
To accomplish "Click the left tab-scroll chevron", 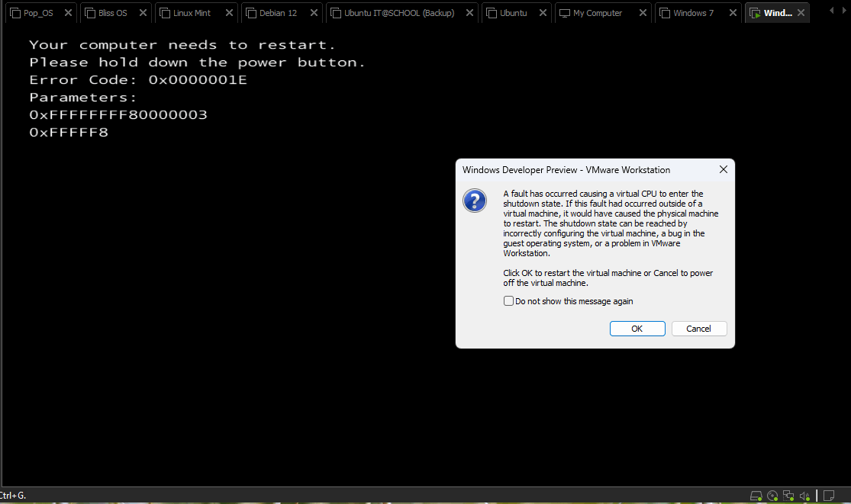I will pyautogui.click(x=830, y=11).
